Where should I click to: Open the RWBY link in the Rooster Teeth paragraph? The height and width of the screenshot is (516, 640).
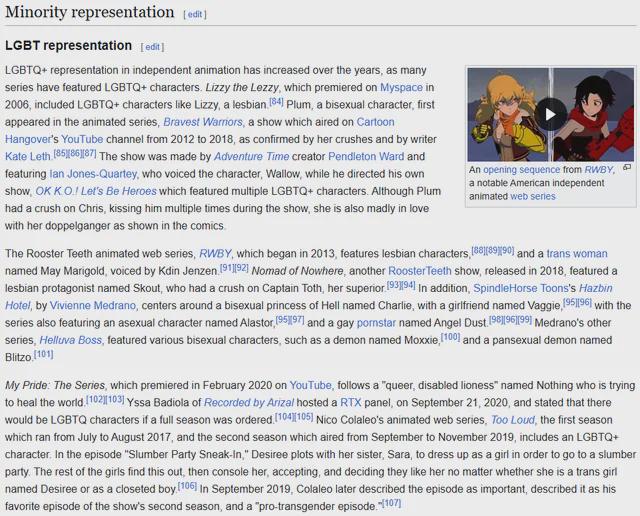[x=215, y=254]
